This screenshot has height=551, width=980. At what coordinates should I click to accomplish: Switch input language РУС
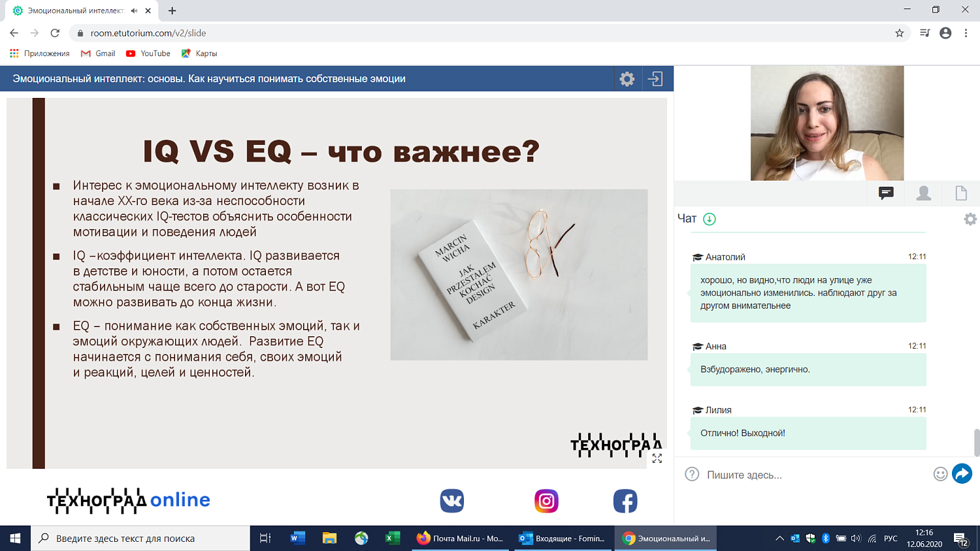(x=890, y=539)
